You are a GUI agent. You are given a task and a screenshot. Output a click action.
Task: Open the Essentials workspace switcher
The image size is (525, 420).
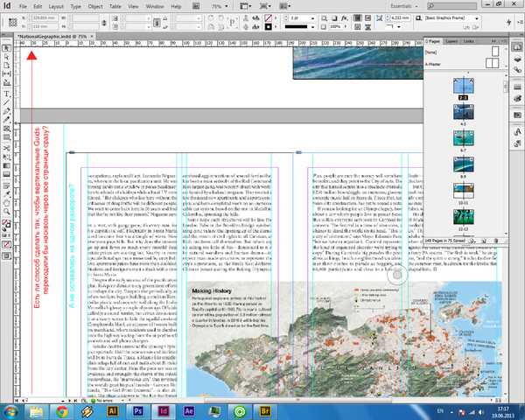tap(404, 6)
